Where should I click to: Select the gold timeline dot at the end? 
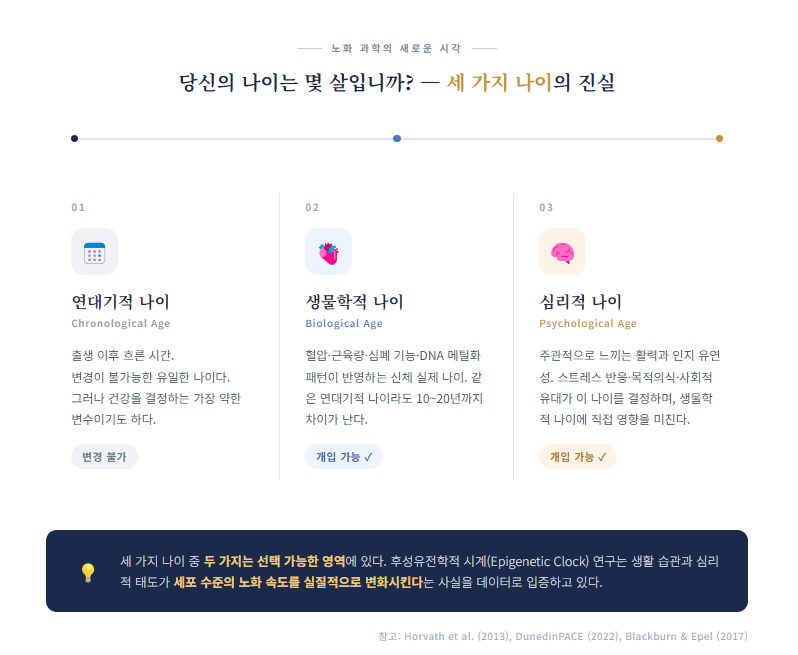719,138
